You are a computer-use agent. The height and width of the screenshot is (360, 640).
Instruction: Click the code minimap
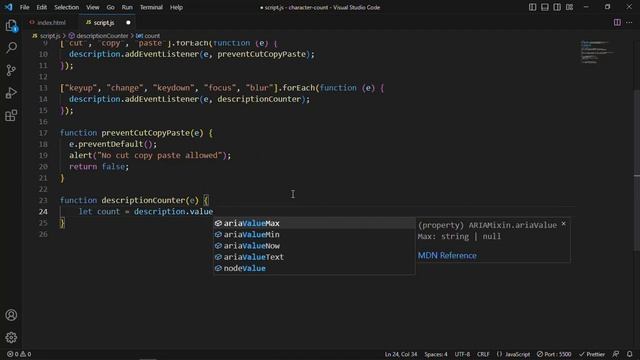(x=598, y=52)
